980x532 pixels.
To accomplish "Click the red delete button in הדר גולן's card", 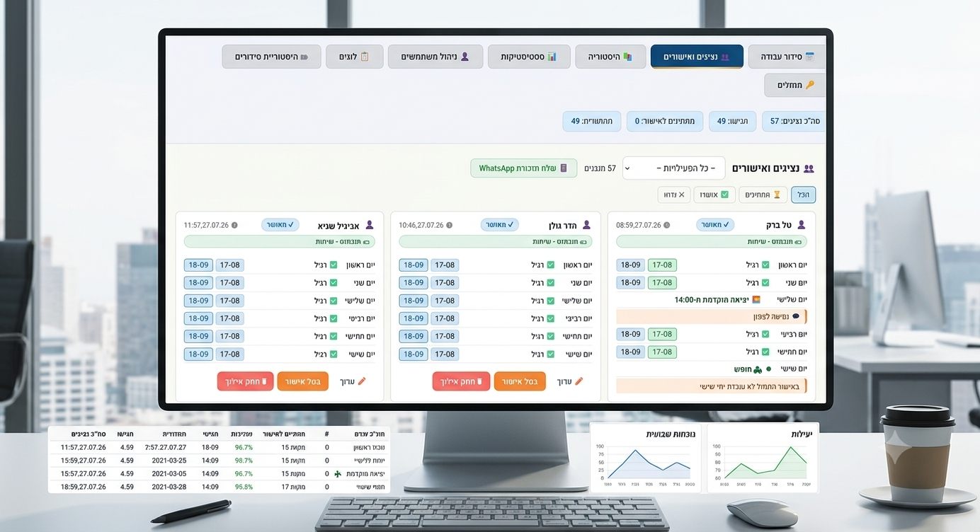I will point(461,381).
